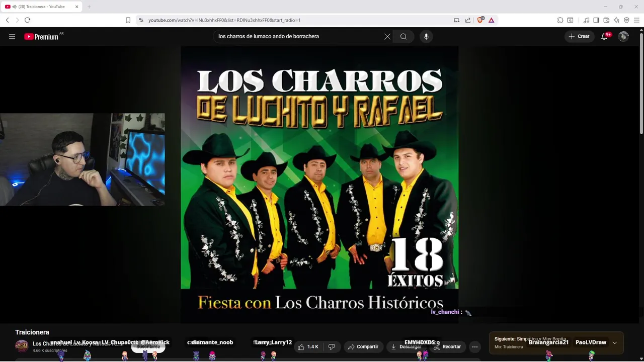Open the channel avatar thumbnail
The image size is (644, 362).
point(22,346)
